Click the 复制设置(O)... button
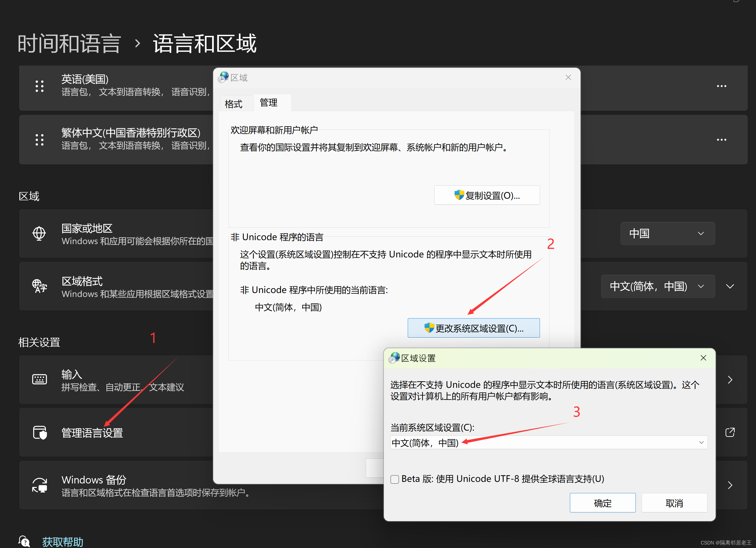The height and width of the screenshot is (548, 756). coord(487,196)
